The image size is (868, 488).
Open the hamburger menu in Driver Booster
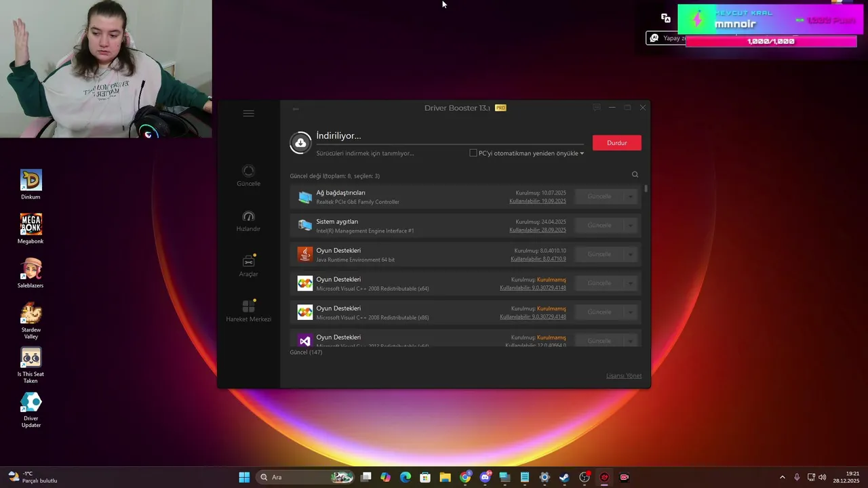(x=248, y=113)
